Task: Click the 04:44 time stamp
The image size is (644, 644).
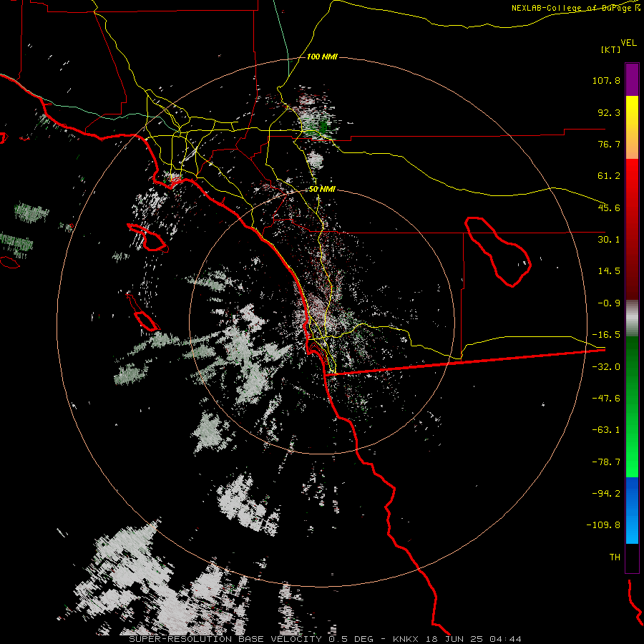Action: (x=505, y=639)
